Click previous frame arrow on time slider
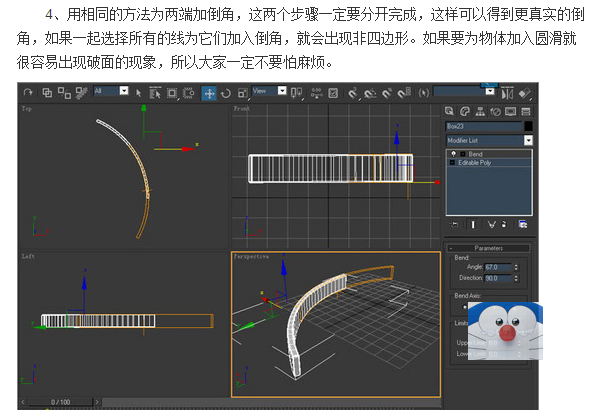The image size is (593, 410). pyautogui.click(x=23, y=402)
